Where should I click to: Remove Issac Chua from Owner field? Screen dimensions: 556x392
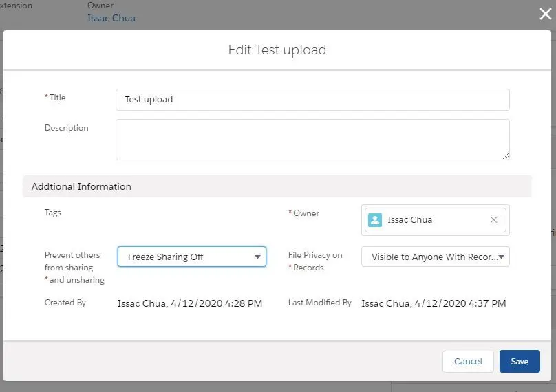493,220
